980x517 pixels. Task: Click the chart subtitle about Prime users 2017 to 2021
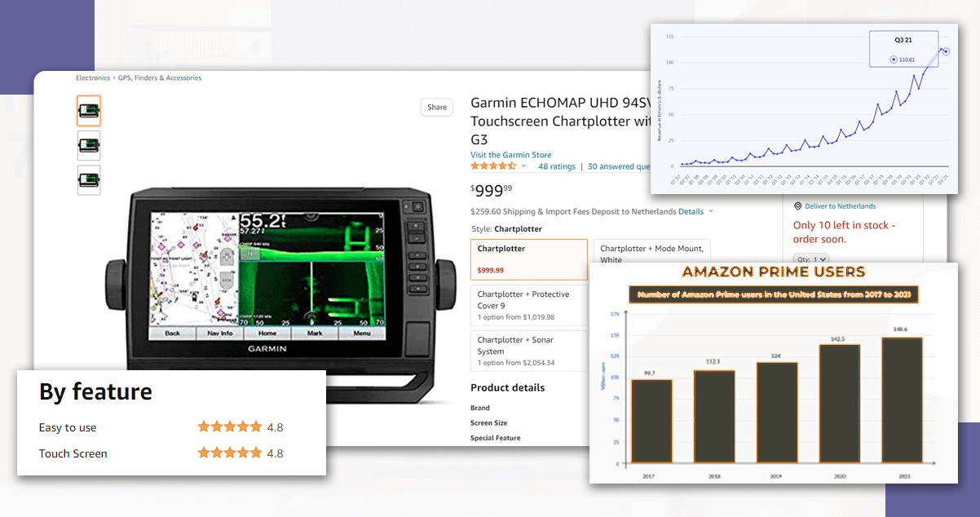[x=774, y=294]
